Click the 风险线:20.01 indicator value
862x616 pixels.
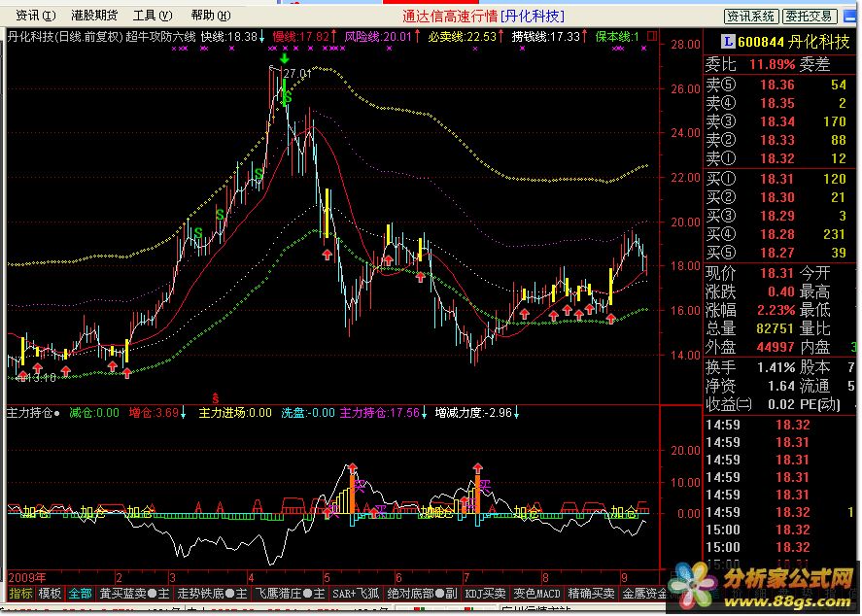coord(378,37)
